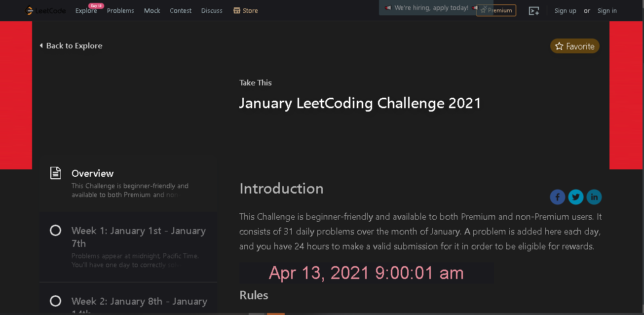Open the Discuss forum
Image resolution: width=644 pixels, height=315 pixels.
coord(212,11)
